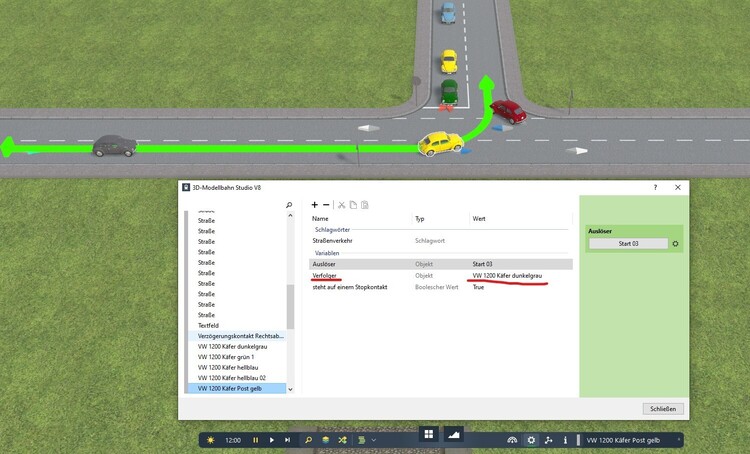Copy the selected variable with the copy icon
This screenshot has width=750, height=454.
pyautogui.click(x=353, y=205)
